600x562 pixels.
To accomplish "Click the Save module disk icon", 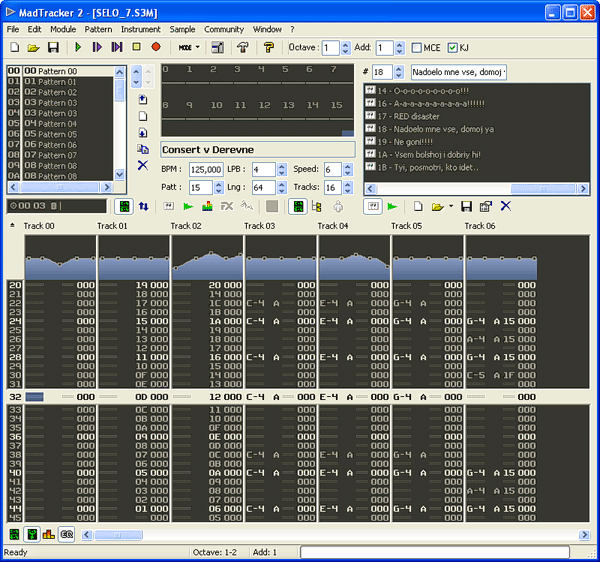I will click(x=53, y=47).
